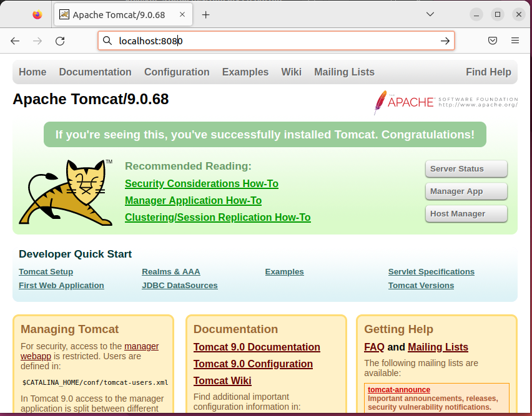Go back with the back arrow

pyautogui.click(x=15, y=41)
